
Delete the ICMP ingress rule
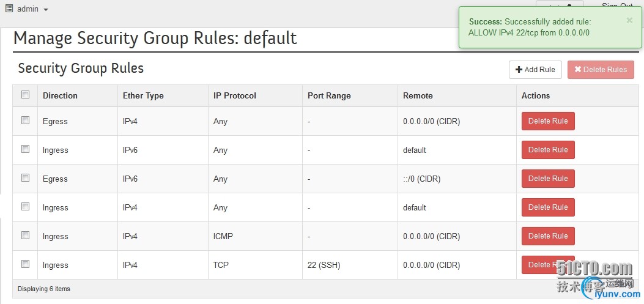point(548,236)
